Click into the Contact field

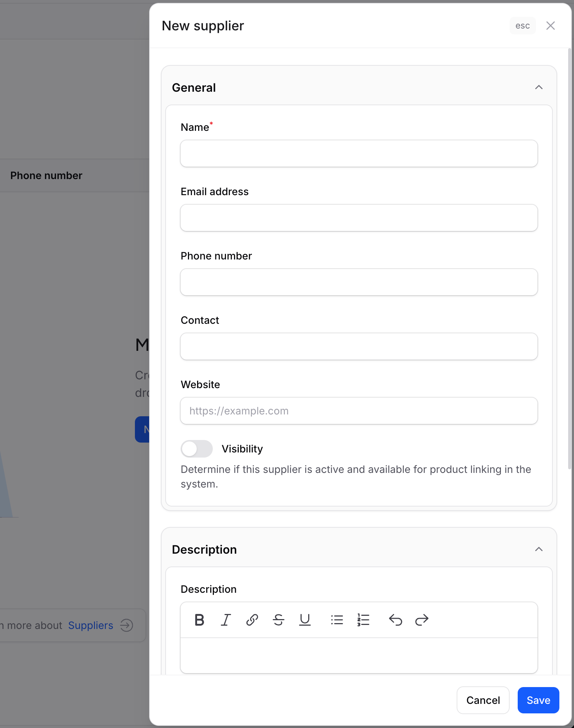pyautogui.click(x=359, y=346)
